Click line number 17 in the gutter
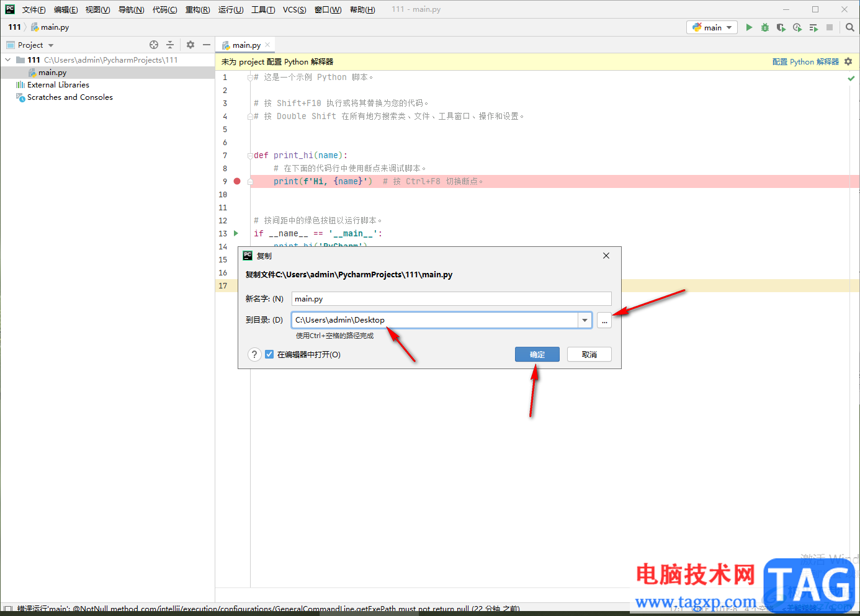Screen dimensions: 860x616 click(x=223, y=286)
